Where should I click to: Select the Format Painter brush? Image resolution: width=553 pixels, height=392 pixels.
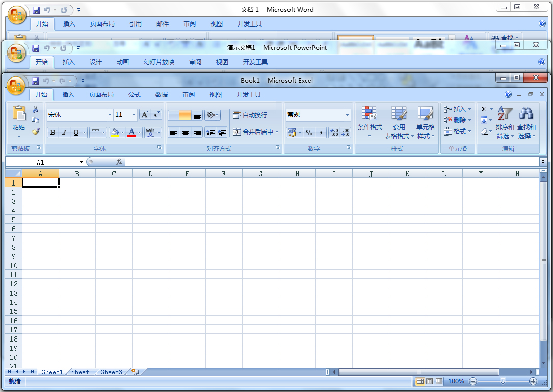point(36,132)
